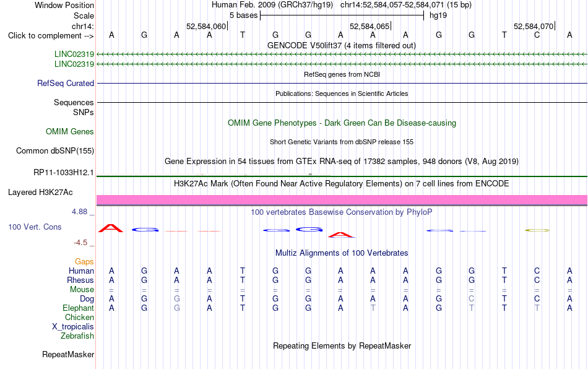Click the 52,584,060 position marker

[x=206, y=26]
